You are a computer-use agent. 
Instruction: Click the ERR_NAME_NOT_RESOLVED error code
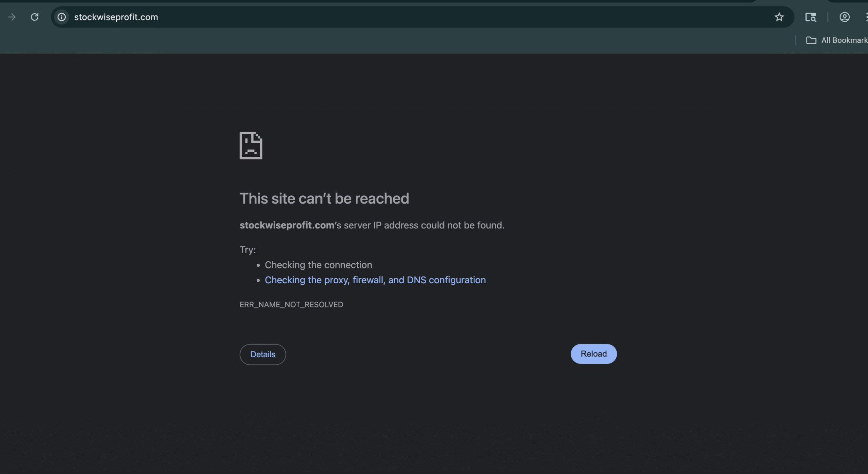291,304
